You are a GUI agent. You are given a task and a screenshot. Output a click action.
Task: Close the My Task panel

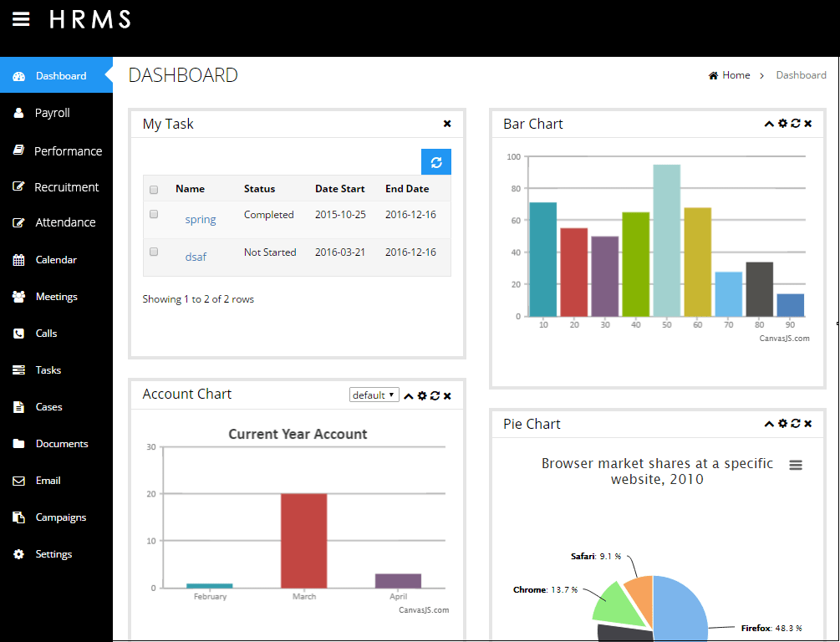click(x=447, y=124)
